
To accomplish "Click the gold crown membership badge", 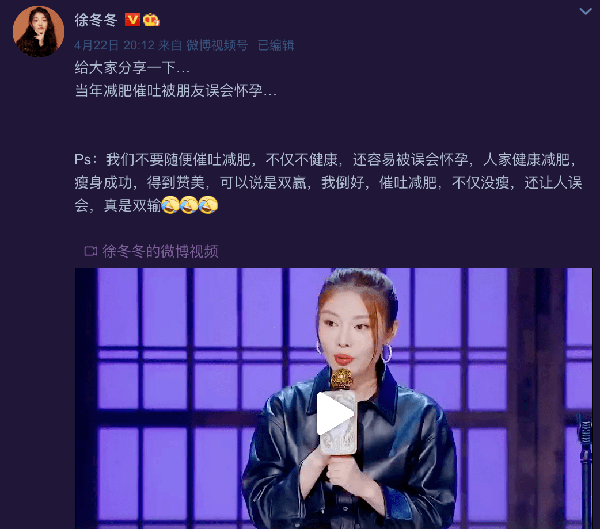I will 151,20.
